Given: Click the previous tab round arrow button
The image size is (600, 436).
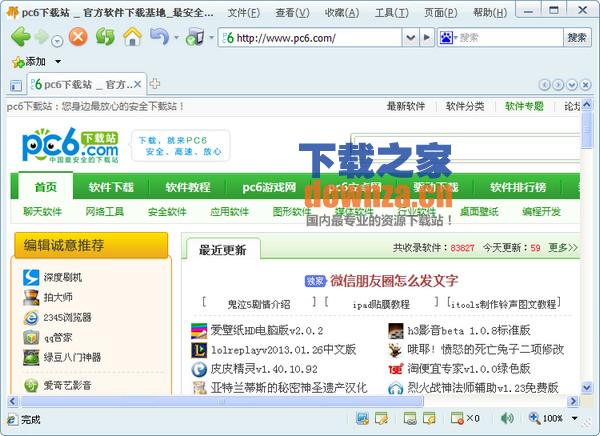Looking at the screenshot, I should click(544, 85).
